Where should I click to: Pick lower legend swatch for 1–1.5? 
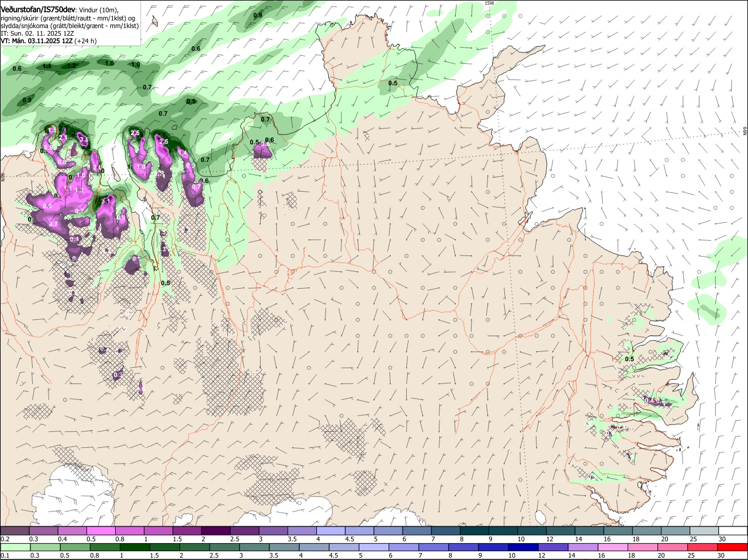point(134,547)
